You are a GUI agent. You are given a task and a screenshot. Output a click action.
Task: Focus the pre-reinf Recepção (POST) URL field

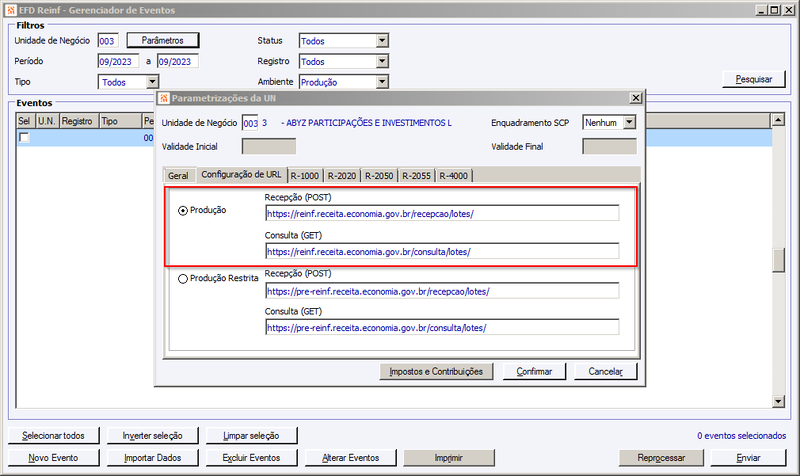(442, 291)
